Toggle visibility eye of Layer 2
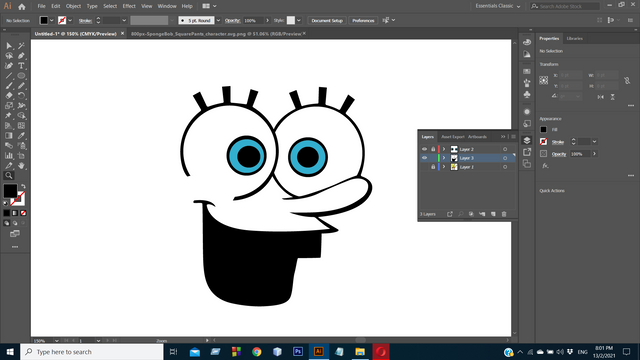Screen dimensions: 640x360 point(424,149)
